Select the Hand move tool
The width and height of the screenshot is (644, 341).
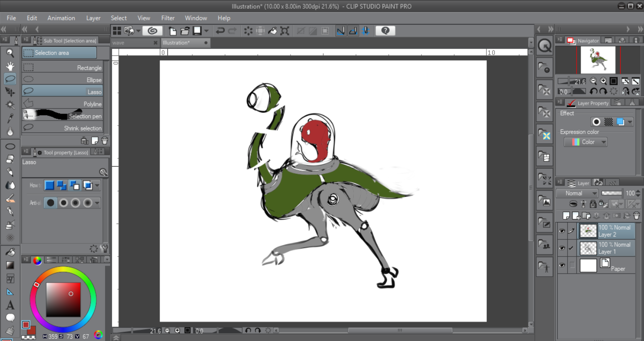point(10,66)
